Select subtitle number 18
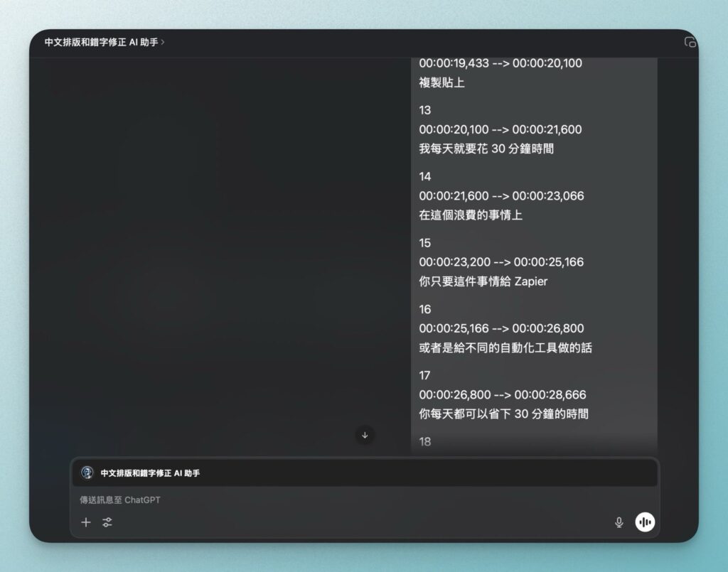This screenshot has width=728, height=572. click(425, 442)
